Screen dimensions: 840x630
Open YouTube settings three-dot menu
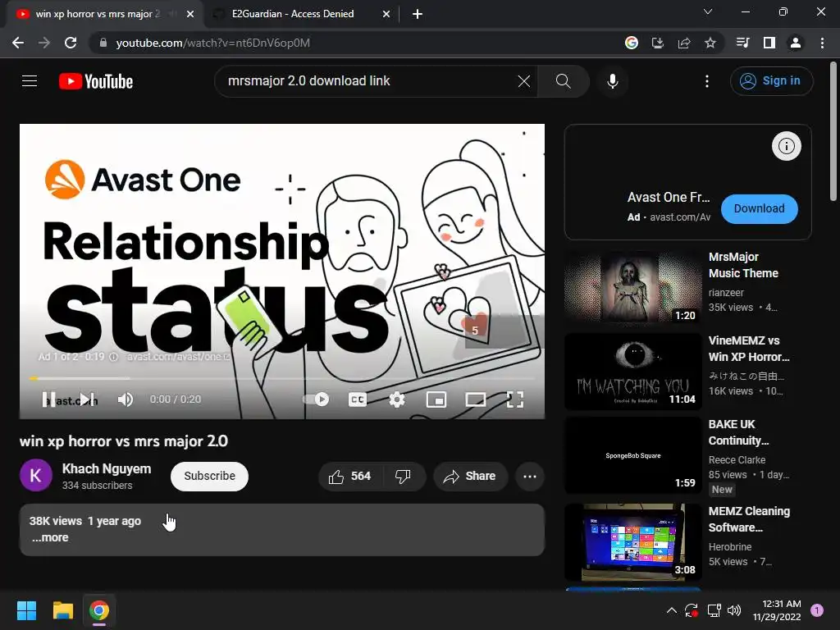click(706, 81)
